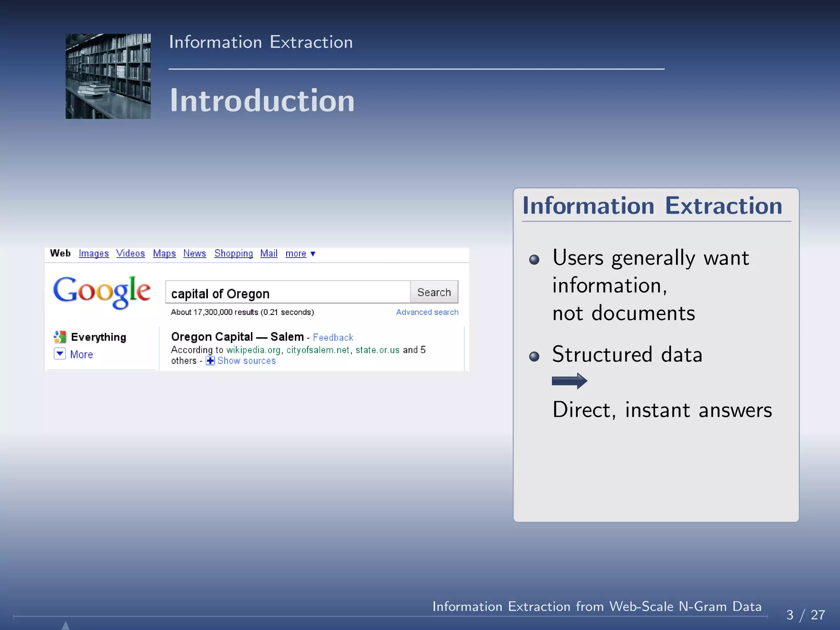Image resolution: width=840 pixels, height=630 pixels.
Task: Click the Feedback link
Action: (333, 338)
